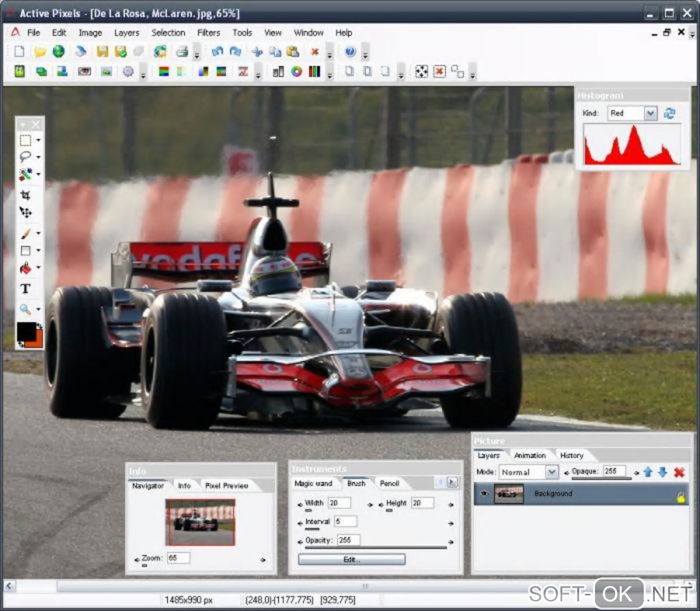Save with the yellow floppy disk icon

(x=102, y=51)
